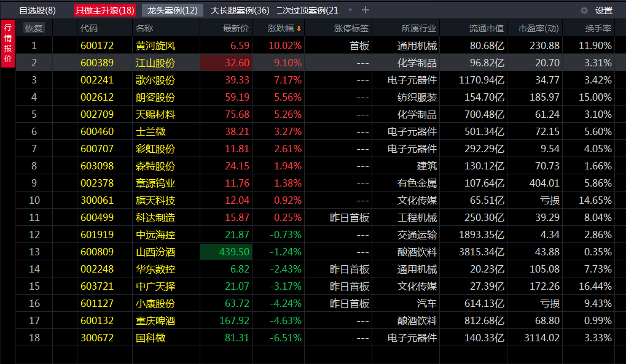This screenshot has height=364, width=626.
Task: Click the 首板 limit-up tag
Action: click(x=359, y=46)
